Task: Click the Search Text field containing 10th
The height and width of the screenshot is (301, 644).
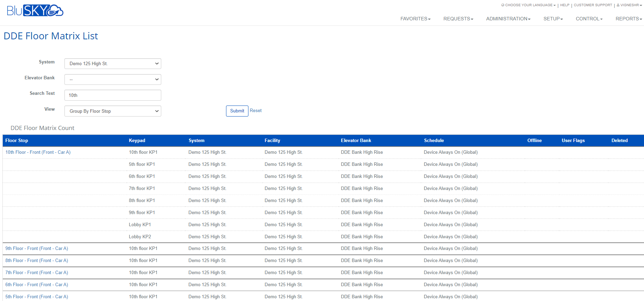Action: coord(113,96)
